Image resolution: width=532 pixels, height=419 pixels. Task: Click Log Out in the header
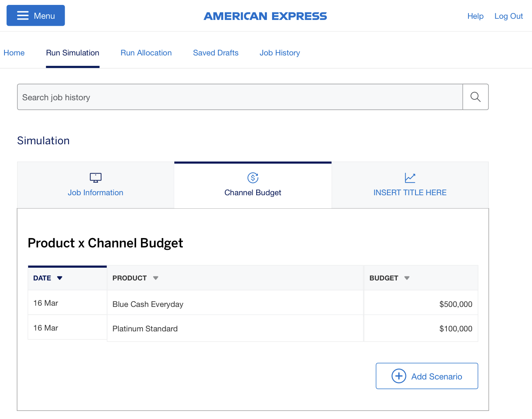coord(509,16)
